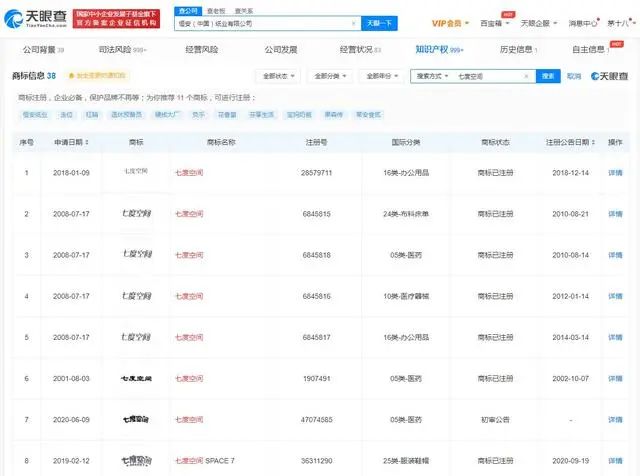Open 详情 for the first trademark row

(616, 172)
